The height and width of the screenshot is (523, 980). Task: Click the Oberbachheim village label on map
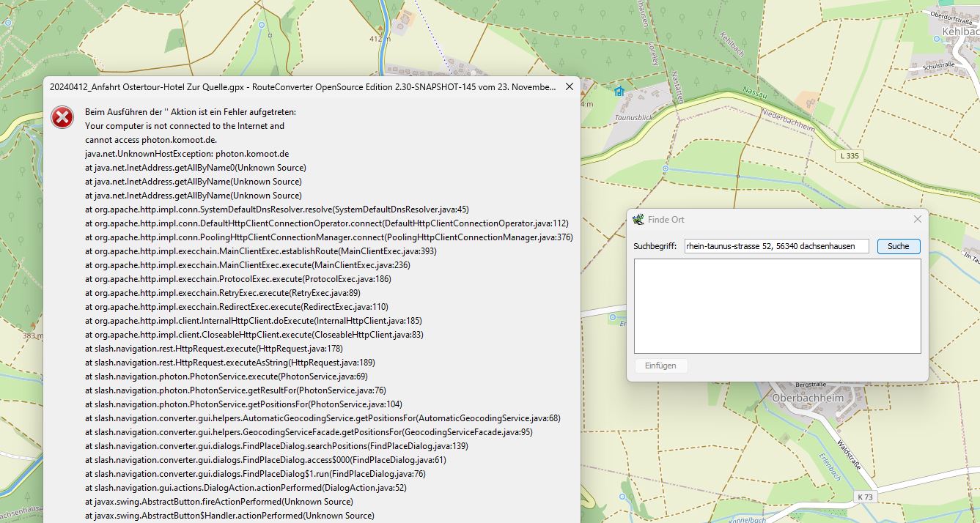807,398
